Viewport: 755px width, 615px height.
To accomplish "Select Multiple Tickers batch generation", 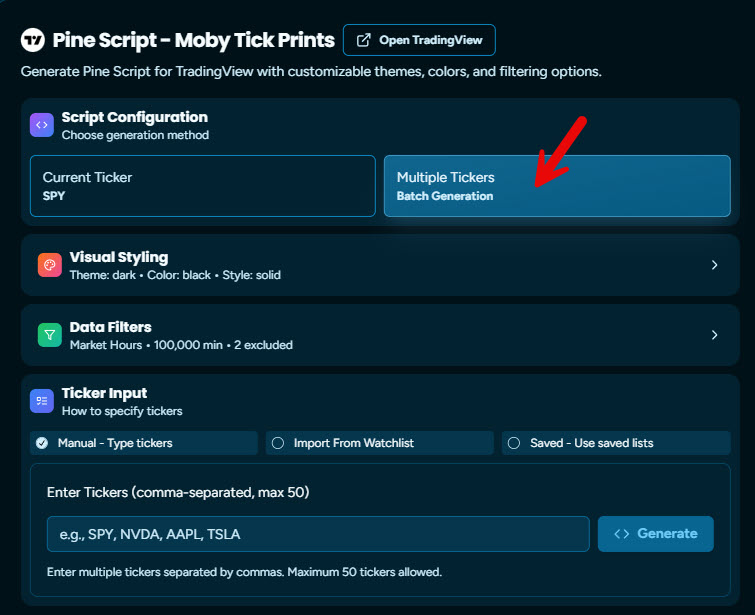I will [557, 186].
